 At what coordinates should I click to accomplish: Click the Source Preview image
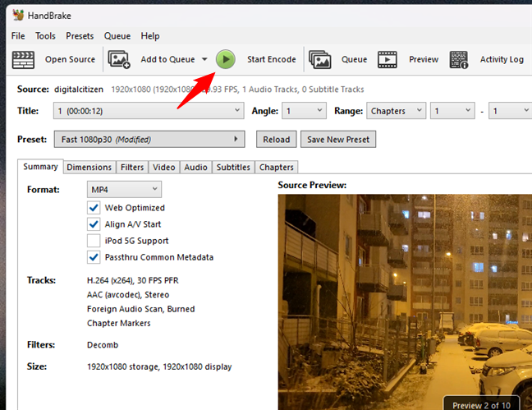[405, 302]
